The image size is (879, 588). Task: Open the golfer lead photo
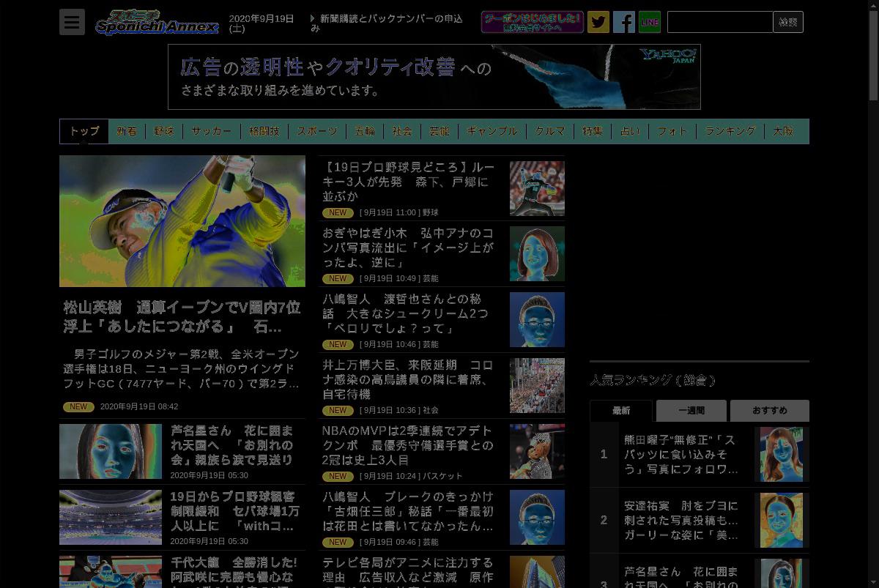pos(182,221)
